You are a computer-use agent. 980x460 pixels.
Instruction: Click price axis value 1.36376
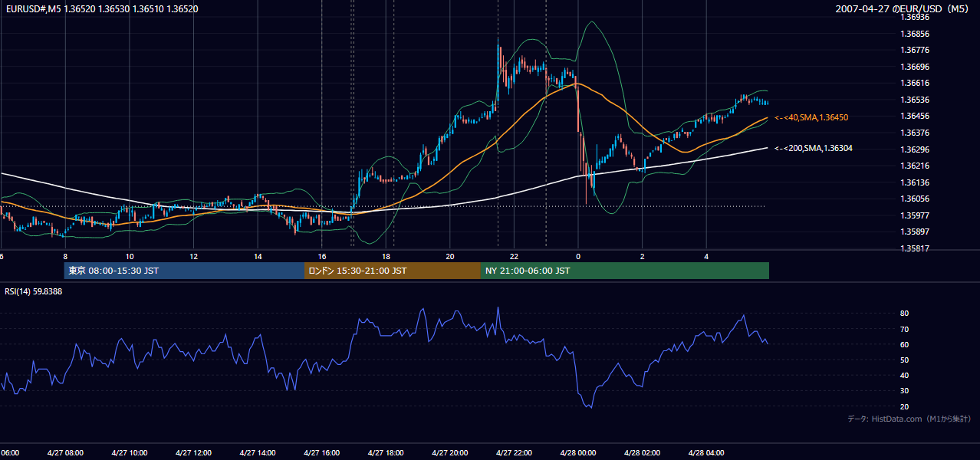pyautogui.click(x=915, y=133)
